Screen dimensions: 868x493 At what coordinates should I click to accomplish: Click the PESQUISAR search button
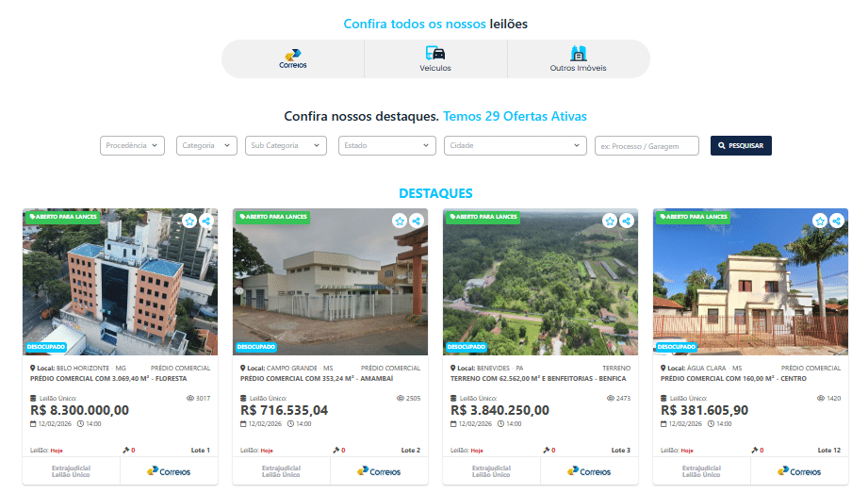click(x=741, y=146)
